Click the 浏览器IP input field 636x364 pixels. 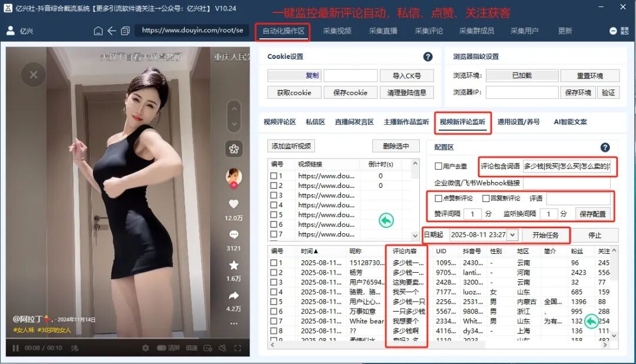pyautogui.click(x=522, y=92)
